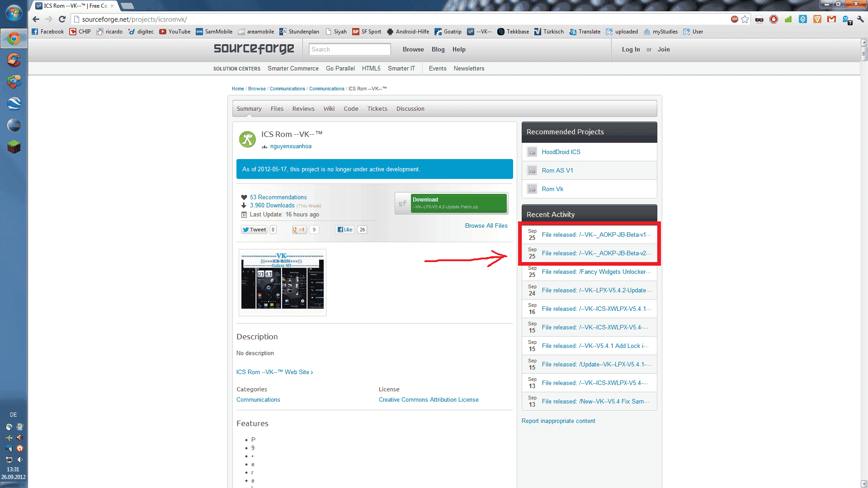Click the Join link

tap(664, 49)
